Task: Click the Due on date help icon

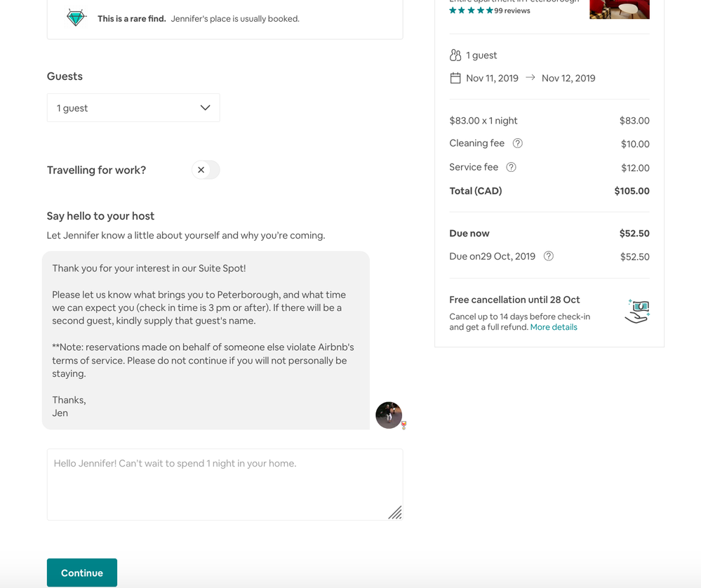Action: tap(549, 256)
